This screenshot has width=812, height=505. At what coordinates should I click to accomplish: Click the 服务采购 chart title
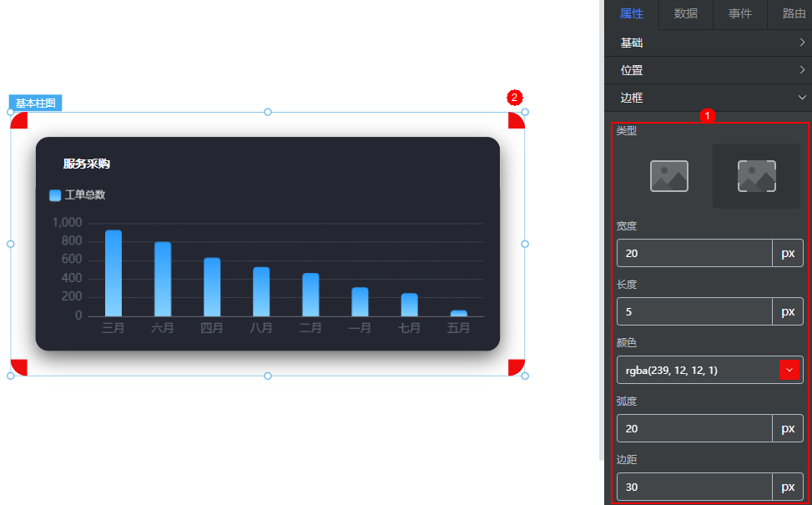pos(87,164)
